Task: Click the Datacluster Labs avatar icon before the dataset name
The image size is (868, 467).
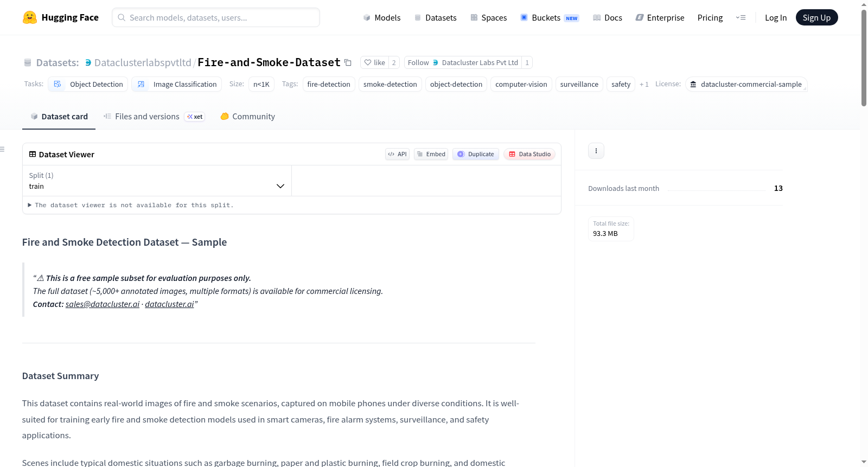Action: click(88, 62)
